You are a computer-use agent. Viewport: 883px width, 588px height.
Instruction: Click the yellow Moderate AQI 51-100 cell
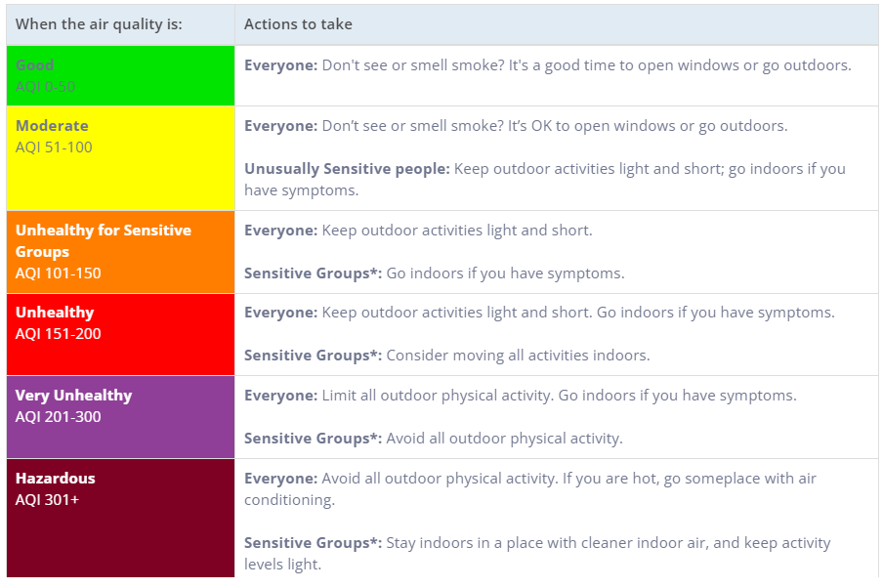pos(120,156)
